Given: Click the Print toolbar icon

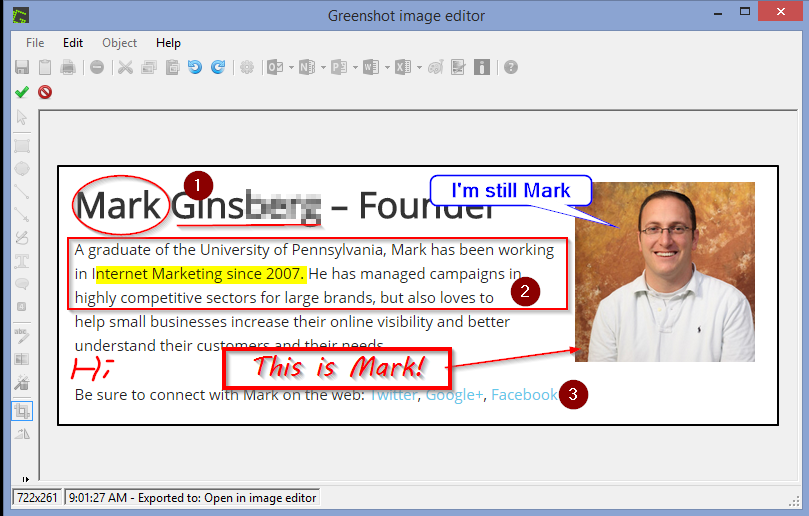Looking at the screenshot, I should [x=68, y=67].
